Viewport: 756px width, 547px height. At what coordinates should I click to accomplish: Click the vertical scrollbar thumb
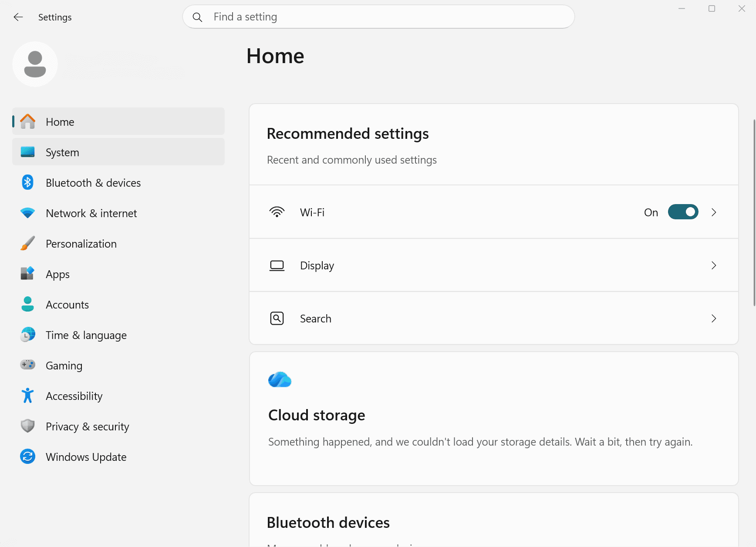(x=754, y=213)
